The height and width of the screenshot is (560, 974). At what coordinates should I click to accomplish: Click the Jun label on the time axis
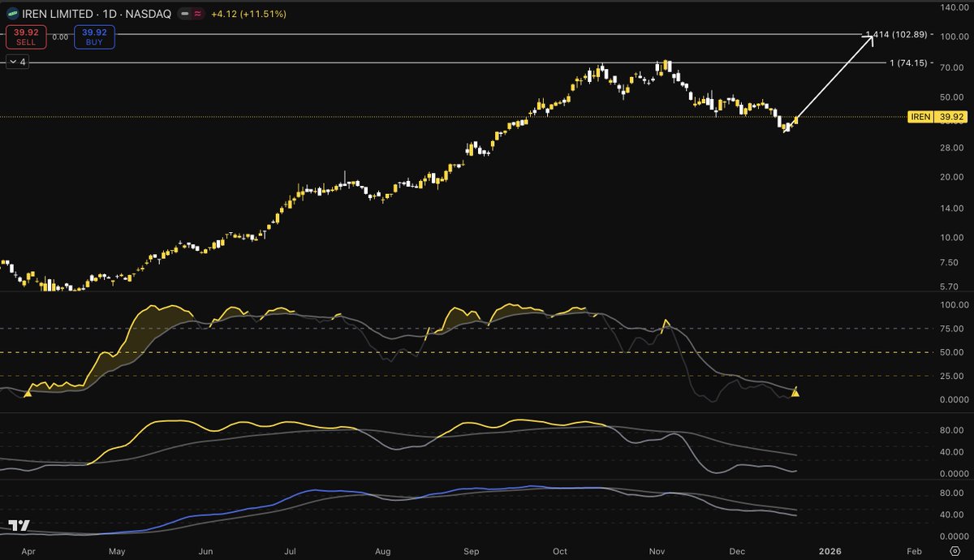[205, 549]
